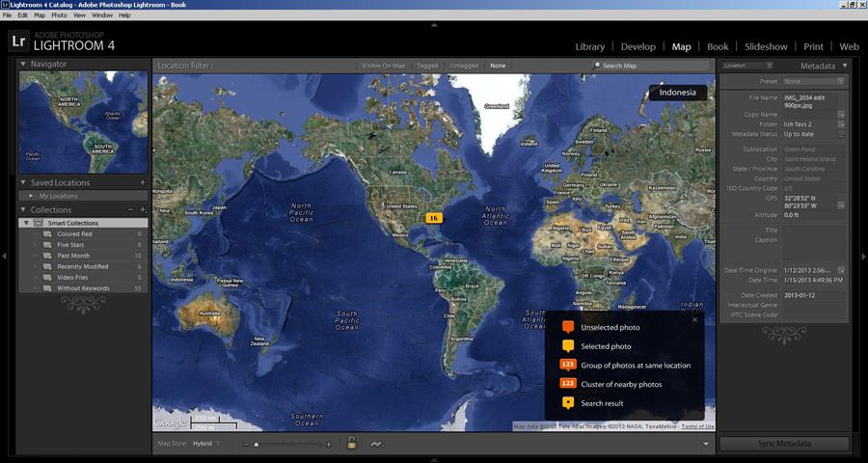Switch to the Web module
Image resolution: width=868 pixels, height=463 pixels.
coord(849,46)
